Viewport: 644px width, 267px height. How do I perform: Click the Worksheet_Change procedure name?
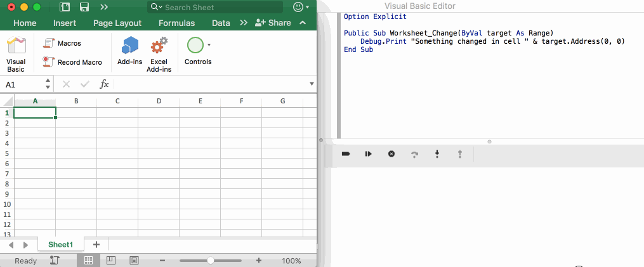[423, 33]
